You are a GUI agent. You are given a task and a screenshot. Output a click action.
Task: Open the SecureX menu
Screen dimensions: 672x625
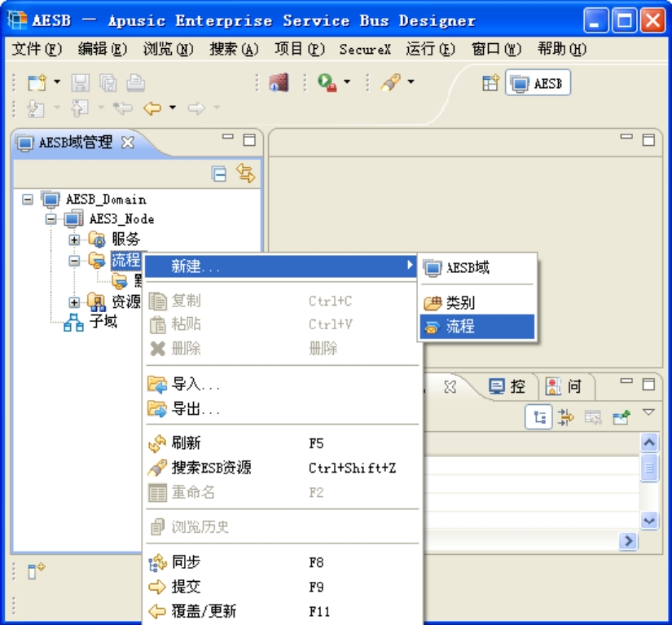(x=365, y=49)
